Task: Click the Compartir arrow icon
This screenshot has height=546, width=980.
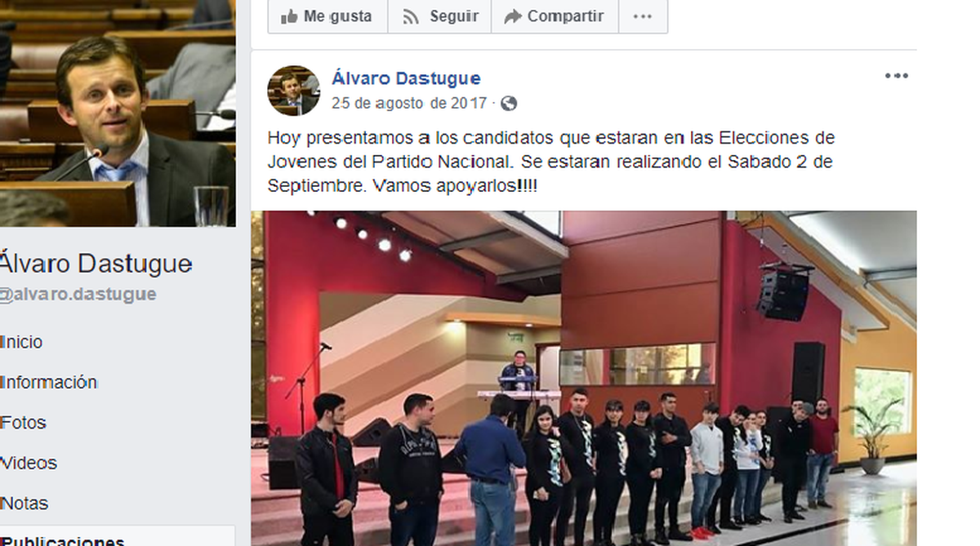Action: [513, 16]
